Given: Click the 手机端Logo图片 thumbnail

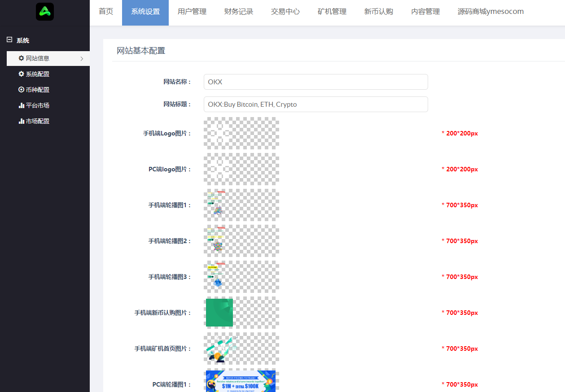Looking at the screenshot, I should [241, 133].
